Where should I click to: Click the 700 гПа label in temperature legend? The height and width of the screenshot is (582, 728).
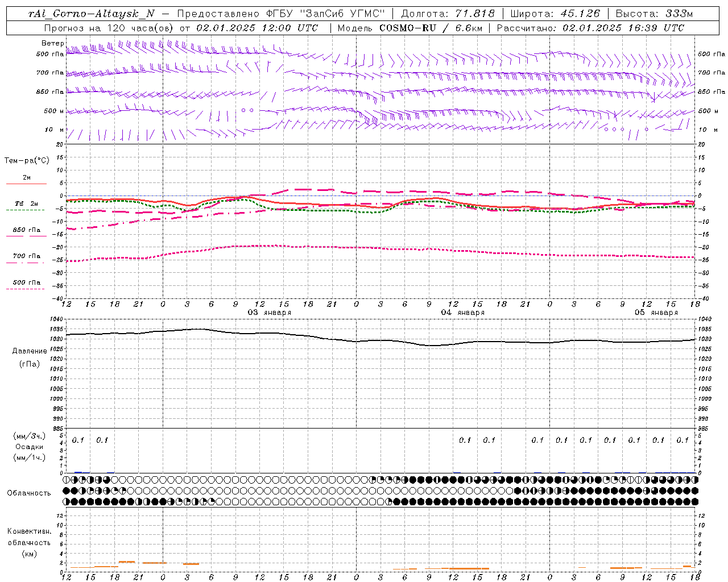(x=26, y=256)
